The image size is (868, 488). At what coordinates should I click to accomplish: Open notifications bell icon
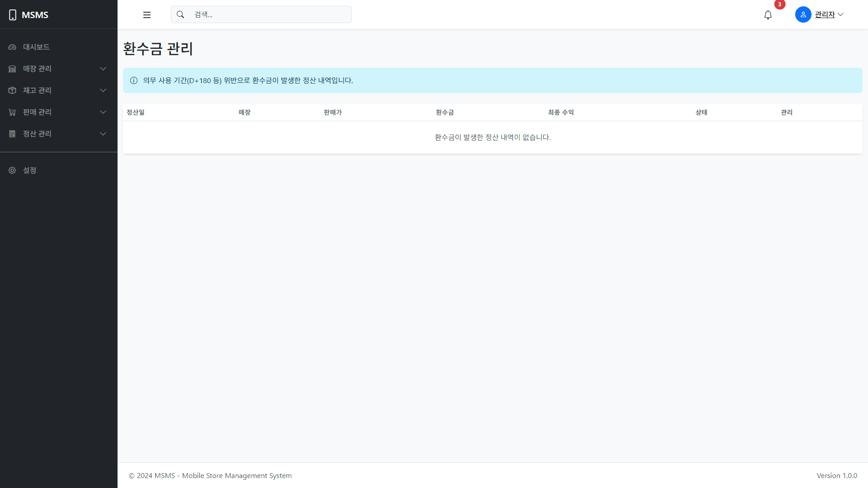pyautogui.click(x=768, y=15)
